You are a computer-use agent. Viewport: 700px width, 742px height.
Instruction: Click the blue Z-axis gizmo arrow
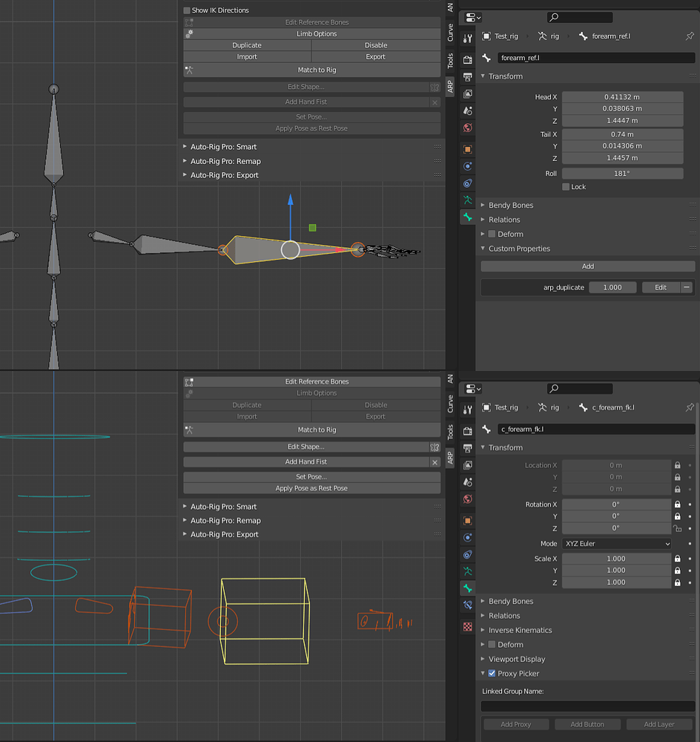291,200
